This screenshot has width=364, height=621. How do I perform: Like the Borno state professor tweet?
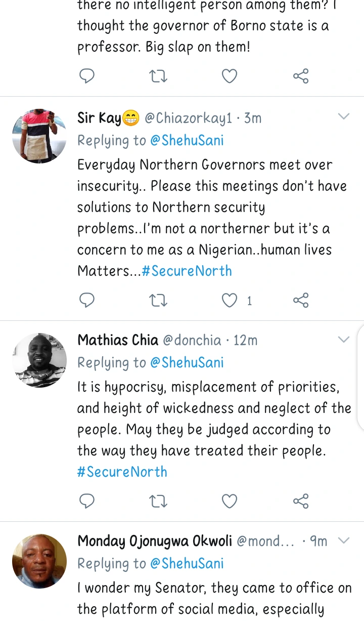(230, 76)
